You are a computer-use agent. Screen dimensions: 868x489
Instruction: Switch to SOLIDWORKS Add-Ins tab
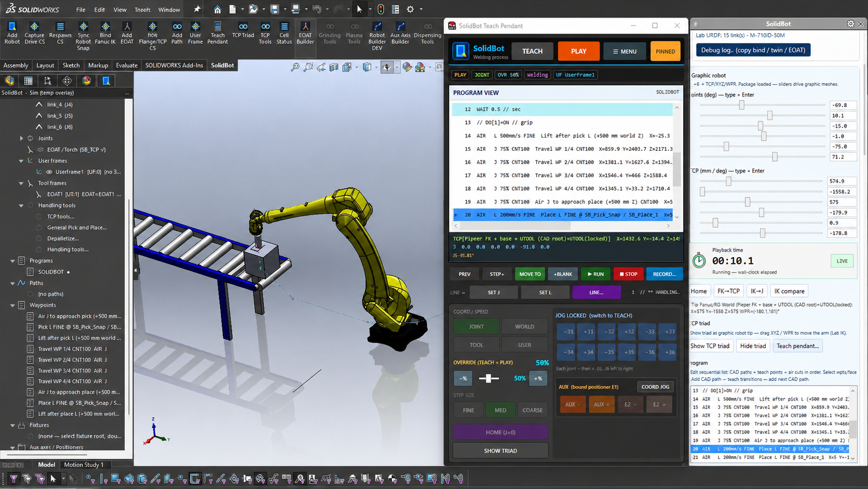point(174,65)
